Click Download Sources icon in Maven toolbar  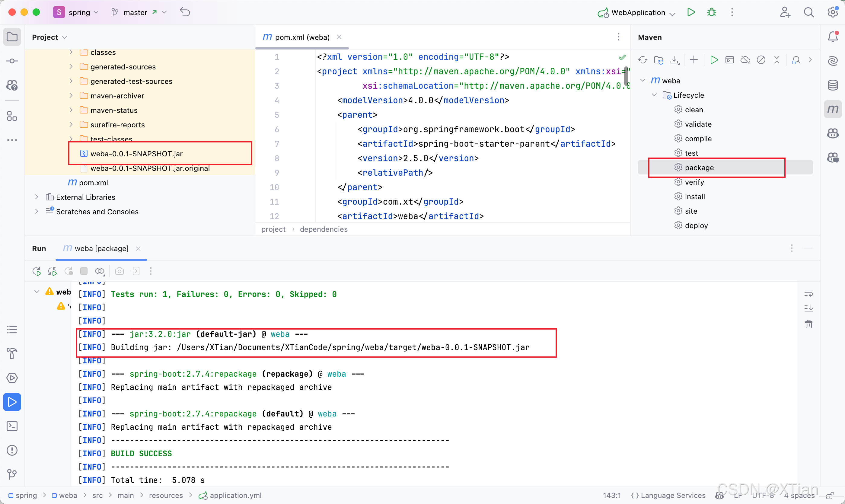(x=674, y=60)
